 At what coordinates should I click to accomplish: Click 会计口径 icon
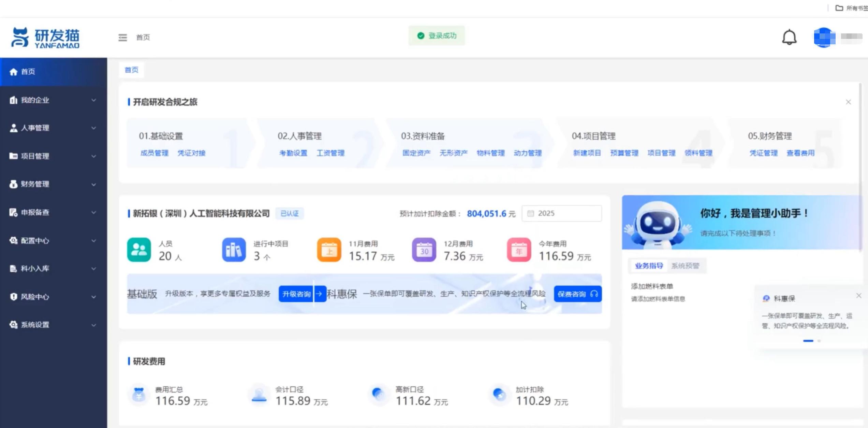pos(259,395)
